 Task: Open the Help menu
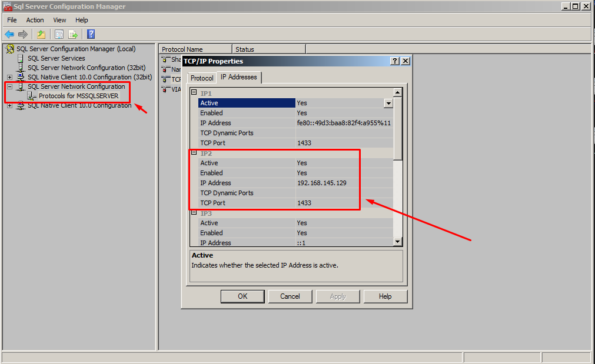pyautogui.click(x=82, y=20)
